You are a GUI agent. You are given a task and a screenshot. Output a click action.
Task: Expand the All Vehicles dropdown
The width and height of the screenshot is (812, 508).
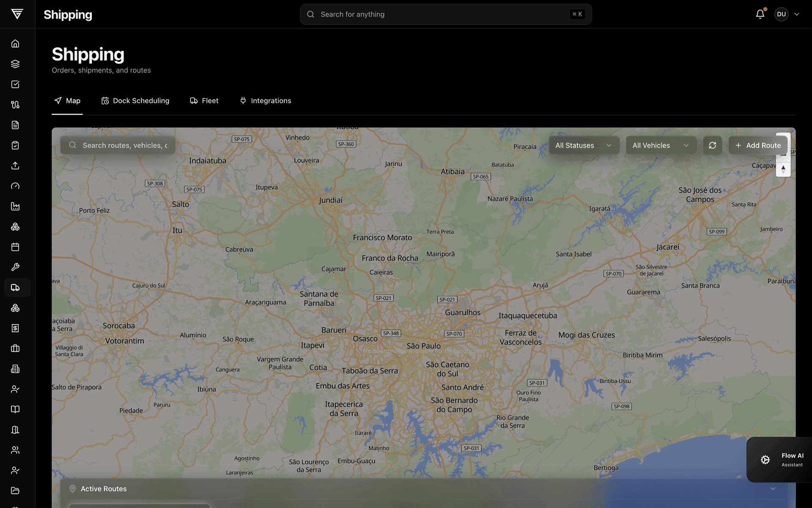coord(661,145)
